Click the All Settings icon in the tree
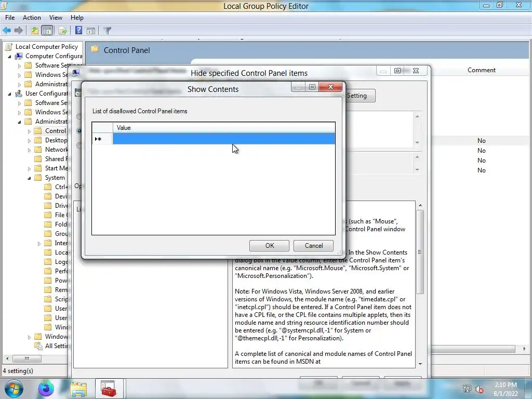 click(x=38, y=345)
